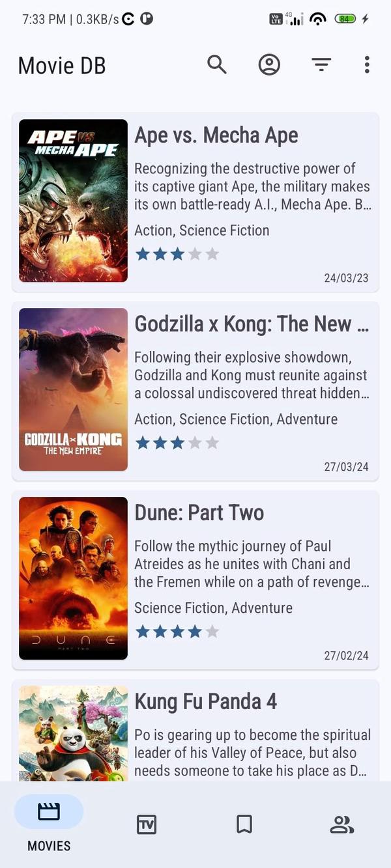Click the Ape vs. Mecha Ape star rating
Screen dimensions: 391x868
[177, 254]
